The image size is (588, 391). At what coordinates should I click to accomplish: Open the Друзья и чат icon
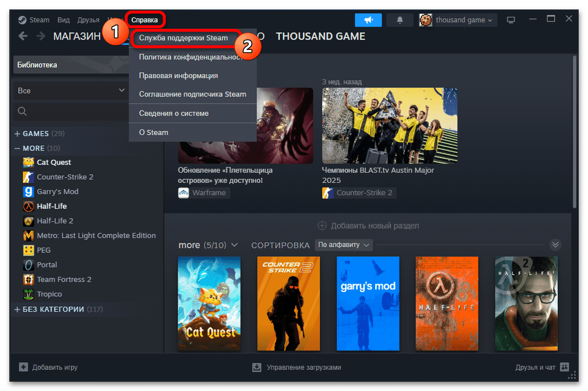(x=564, y=367)
